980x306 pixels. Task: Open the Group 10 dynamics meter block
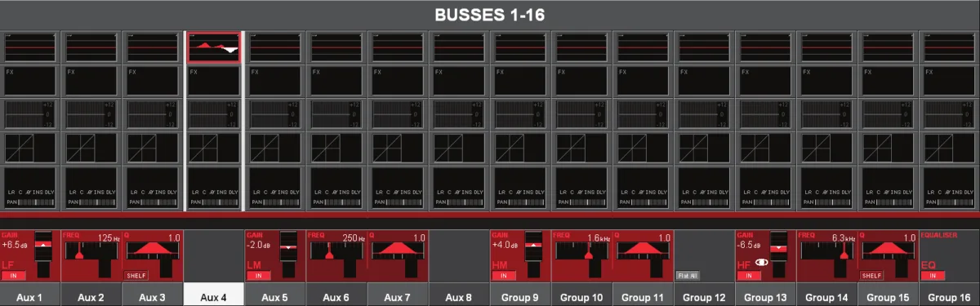point(581,115)
